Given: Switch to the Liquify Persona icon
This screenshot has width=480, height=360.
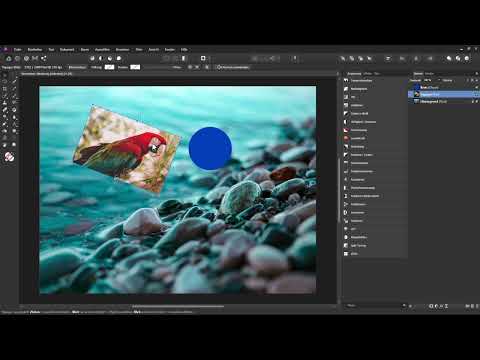Looking at the screenshot, I should (x=17, y=58).
